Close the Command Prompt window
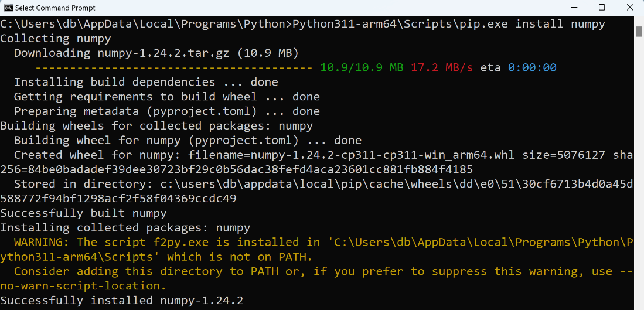The width and height of the screenshot is (644, 310). [x=629, y=8]
